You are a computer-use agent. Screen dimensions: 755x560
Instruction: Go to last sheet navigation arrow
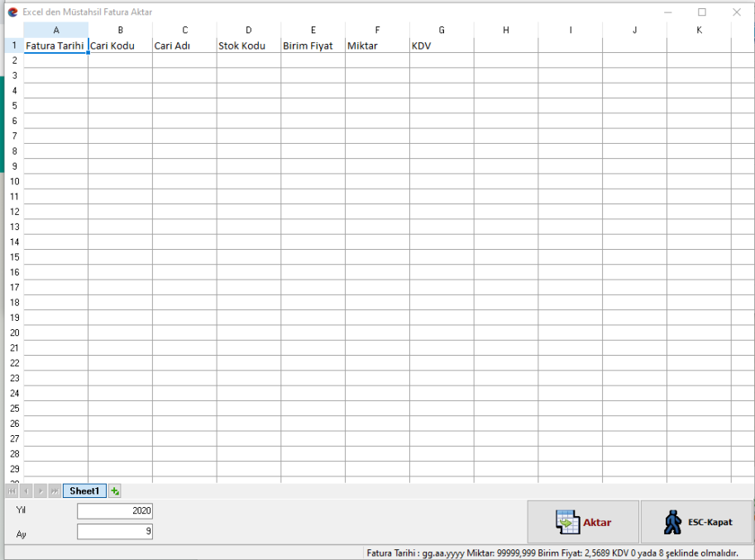(x=55, y=491)
